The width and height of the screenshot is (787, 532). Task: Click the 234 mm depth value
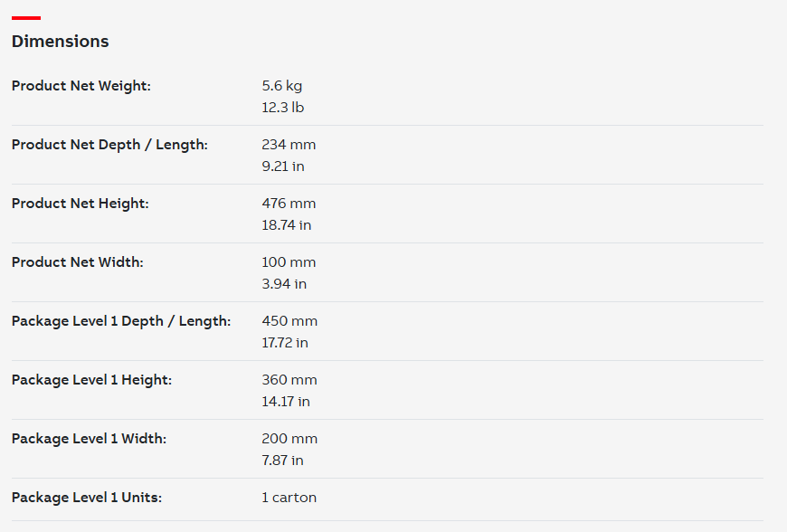pyautogui.click(x=289, y=145)
